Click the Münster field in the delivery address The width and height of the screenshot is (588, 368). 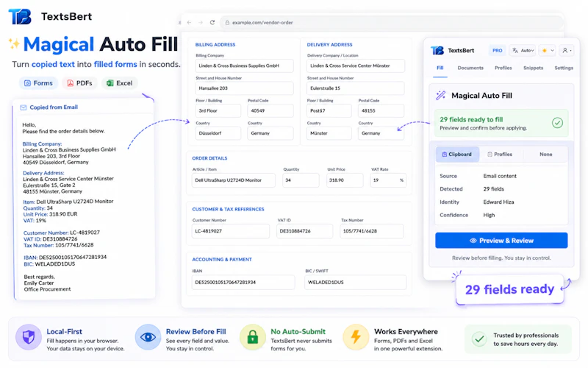tap(329, 133)
